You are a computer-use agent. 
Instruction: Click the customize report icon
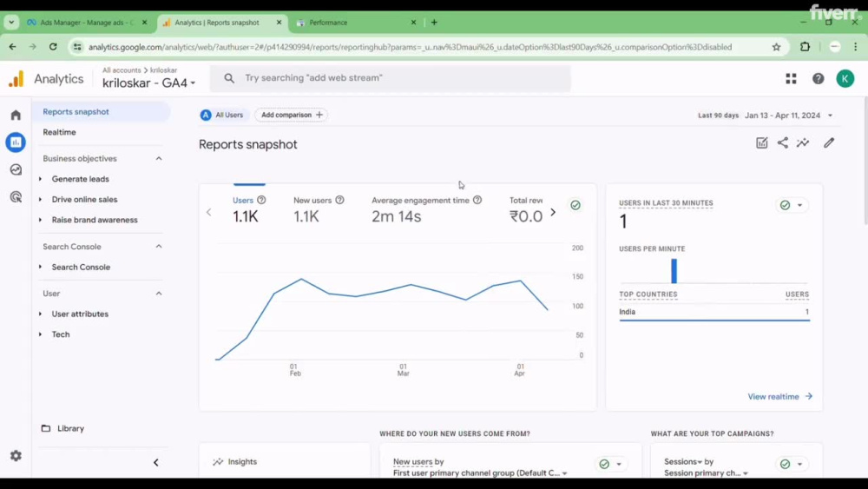(x=762, y=143)
